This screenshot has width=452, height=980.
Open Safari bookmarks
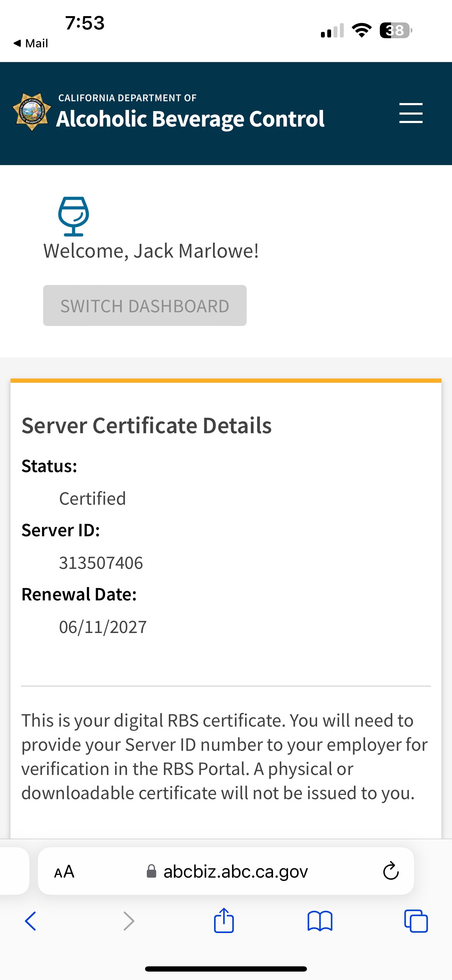pyautogui.click(x=320, y=921)
